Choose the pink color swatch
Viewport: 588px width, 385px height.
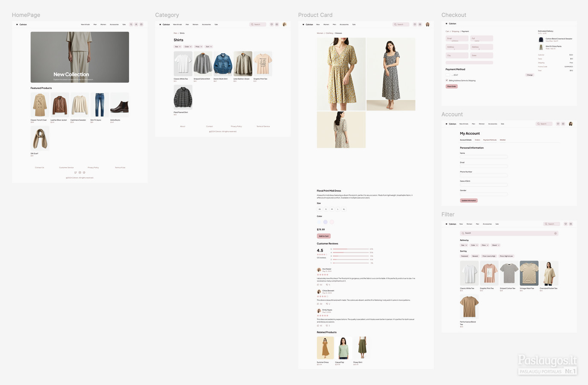point(332,222)
